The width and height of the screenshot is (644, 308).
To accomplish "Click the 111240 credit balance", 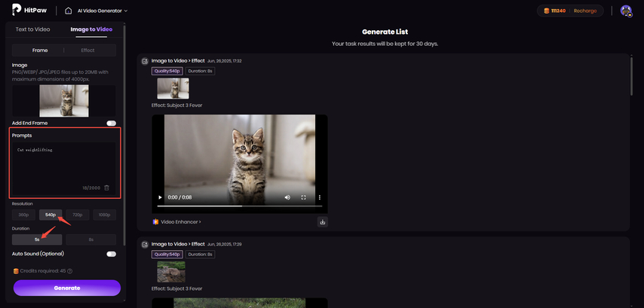I will (x=560, y=11).
